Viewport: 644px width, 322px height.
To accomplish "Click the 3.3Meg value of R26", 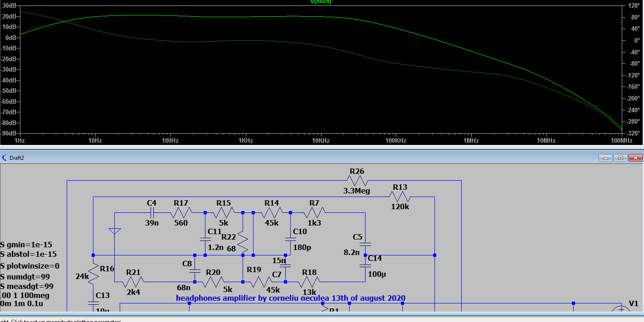I will [x=356, y=191].
